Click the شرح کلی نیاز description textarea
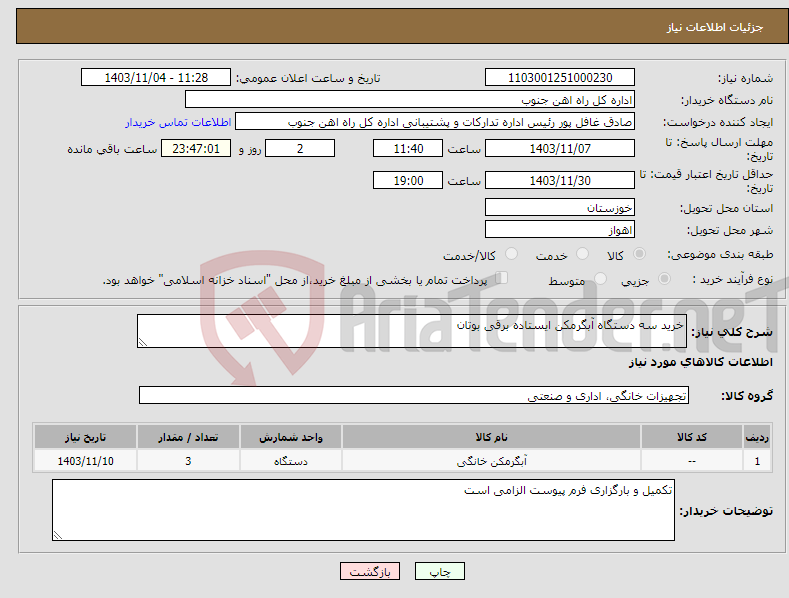Screen dimensions: 789x598 click(412, 331)
